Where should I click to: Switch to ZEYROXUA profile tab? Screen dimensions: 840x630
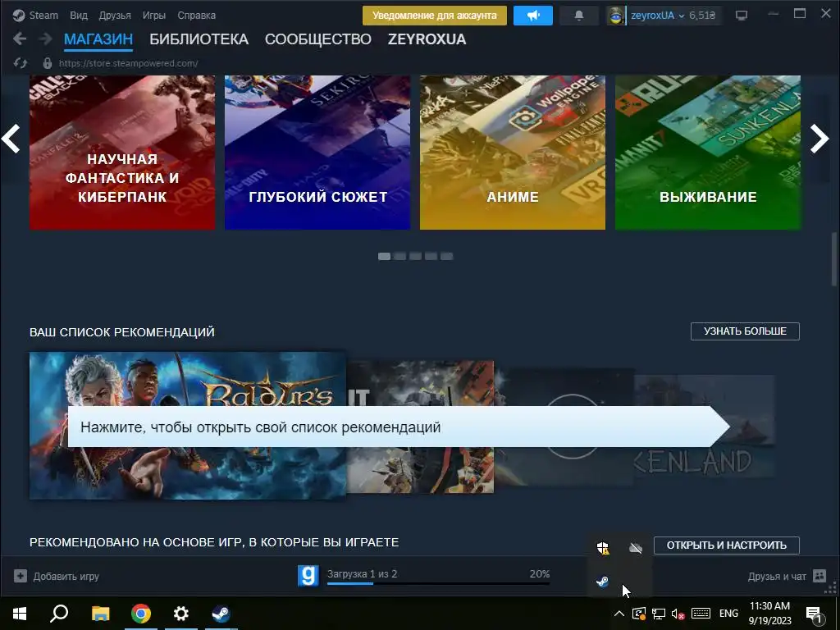pyautogui.click(x=427, y=39)
